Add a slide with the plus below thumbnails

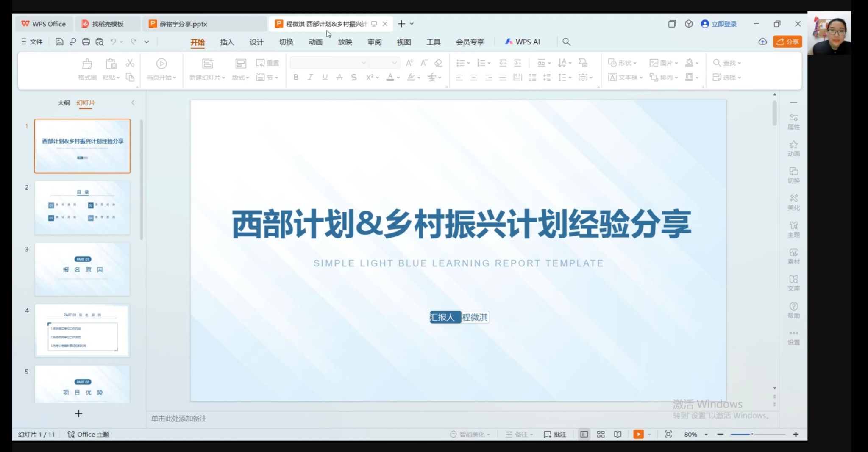point(78,413)
